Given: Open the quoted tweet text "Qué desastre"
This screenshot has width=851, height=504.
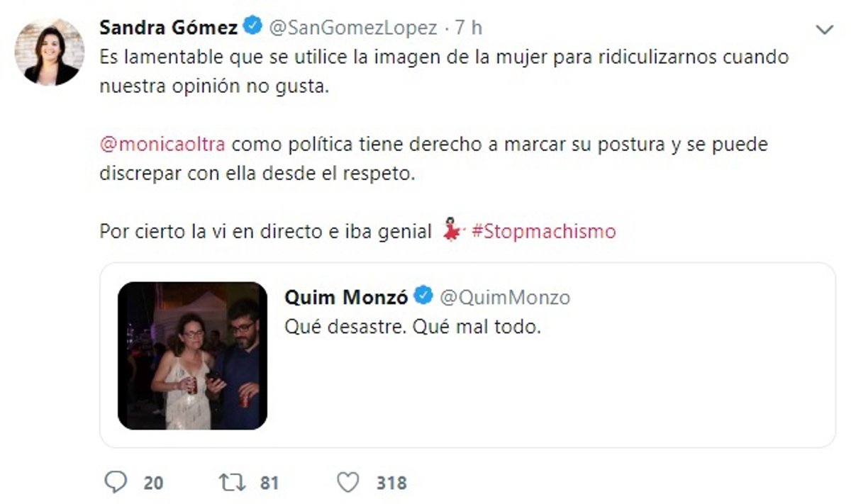Looking at the screenshot, I should 413,327.
